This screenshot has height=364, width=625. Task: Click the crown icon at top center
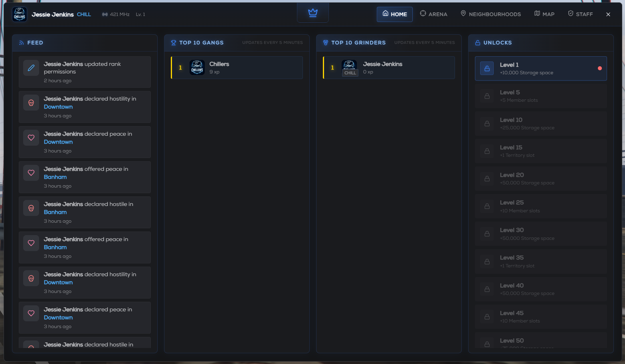[x=313, y=13]
